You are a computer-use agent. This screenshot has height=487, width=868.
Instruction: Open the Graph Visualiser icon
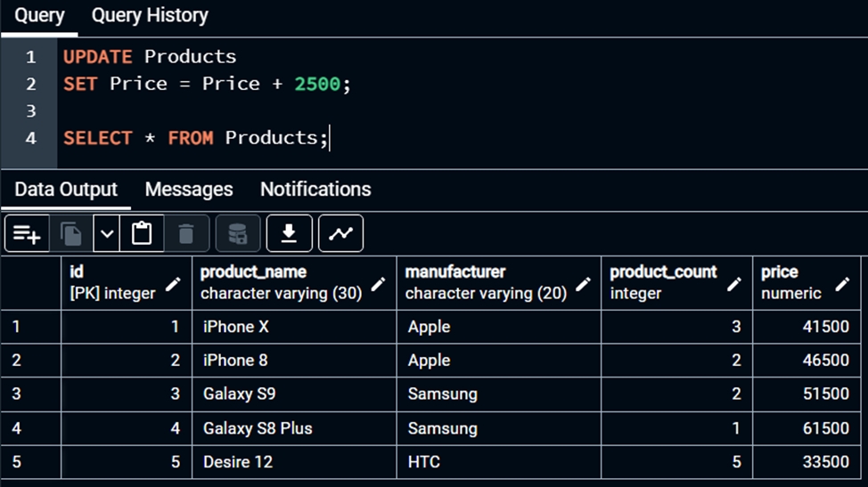pyautogui.click(x=340, y=234)
